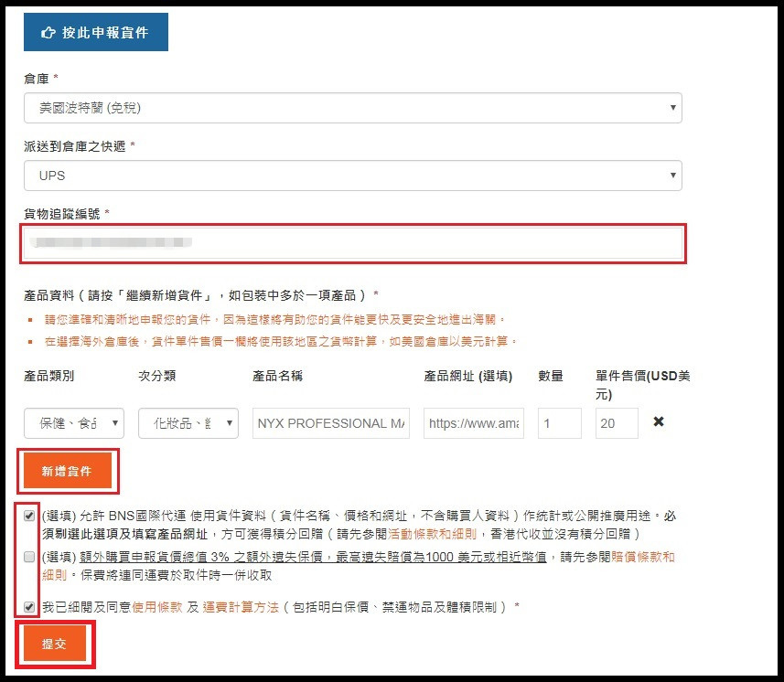Viewport: 784px width, 682px height.
Task: Remove the product row with X icon
Action: (658, 422)
